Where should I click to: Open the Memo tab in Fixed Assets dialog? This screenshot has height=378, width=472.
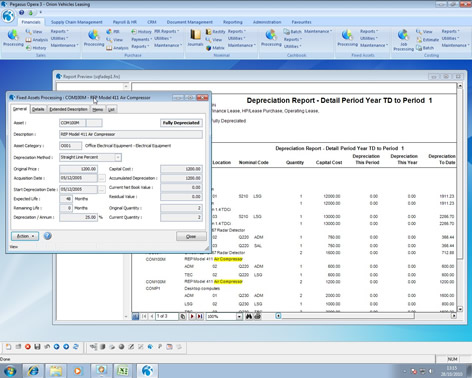pyautogui.click(x=98, y=109)
